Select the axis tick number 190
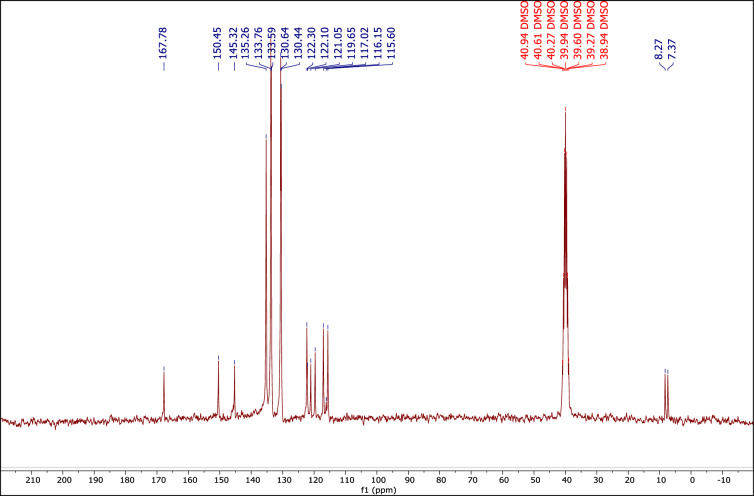 (95, 480)
